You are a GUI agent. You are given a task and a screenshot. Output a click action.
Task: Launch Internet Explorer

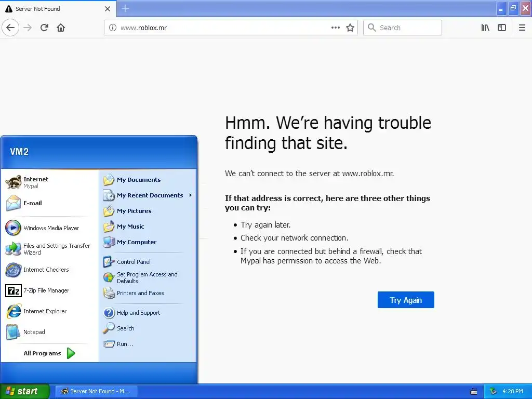tap(49, 311)
